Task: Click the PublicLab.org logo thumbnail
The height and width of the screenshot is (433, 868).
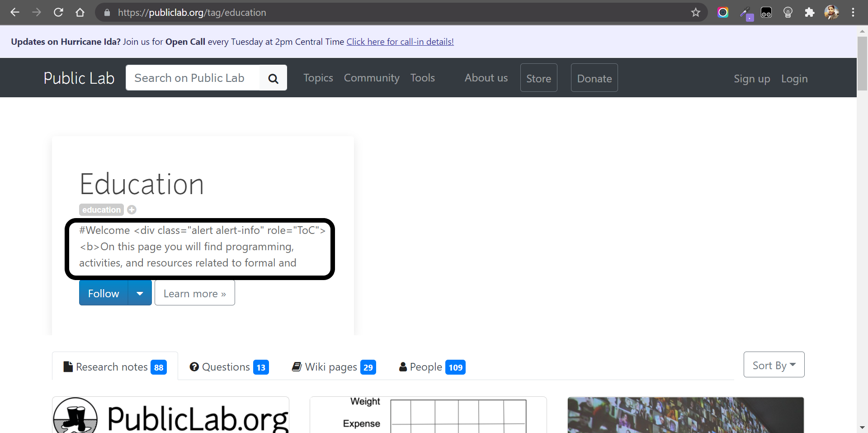Action: 170,415
